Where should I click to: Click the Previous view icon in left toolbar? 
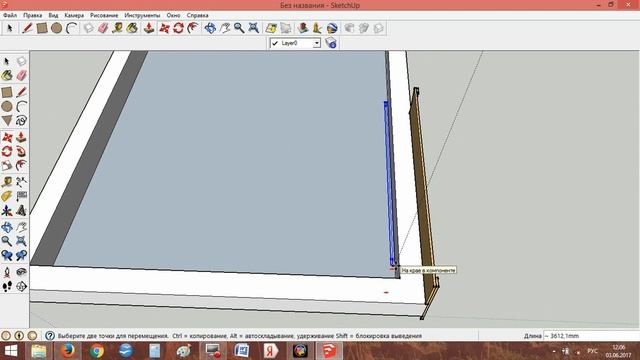7,256
